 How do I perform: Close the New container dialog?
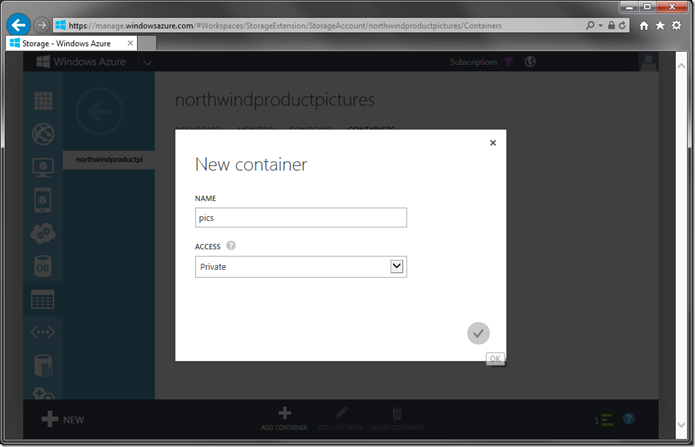click(x=492, y=143)
